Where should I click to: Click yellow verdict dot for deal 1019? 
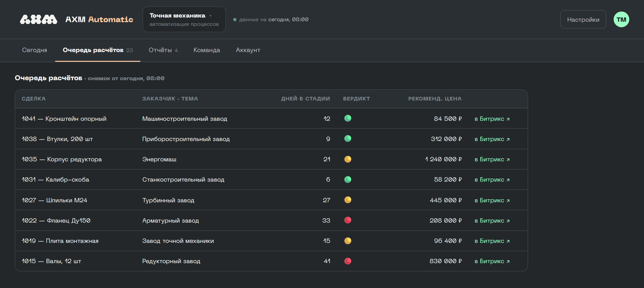[x=348, y=241]
